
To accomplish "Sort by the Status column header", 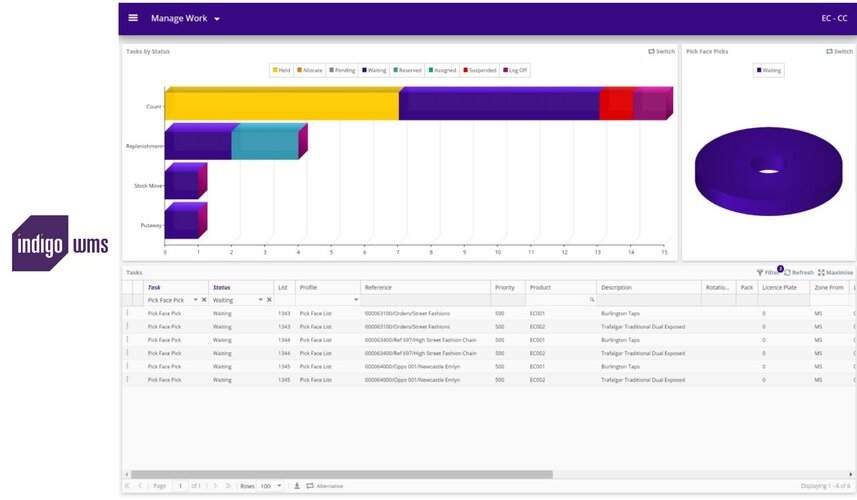I will [x=222, y=287].
